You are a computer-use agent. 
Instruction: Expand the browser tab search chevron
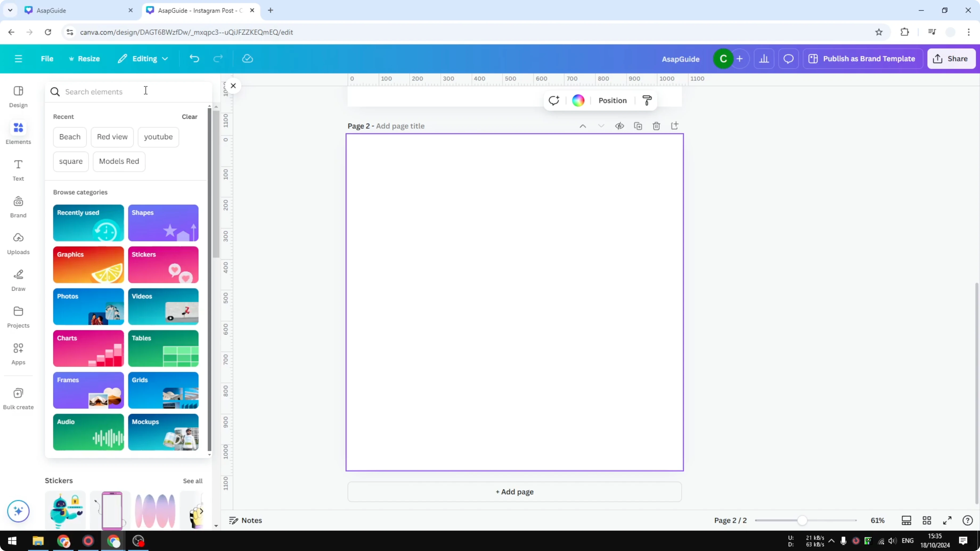pyautogui.click(x=10, y=10)
